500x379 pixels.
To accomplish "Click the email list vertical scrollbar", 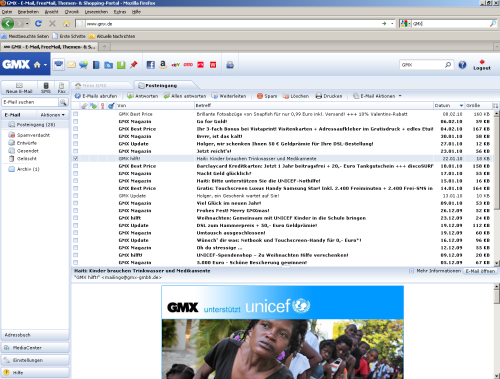I will coord(496,187).
